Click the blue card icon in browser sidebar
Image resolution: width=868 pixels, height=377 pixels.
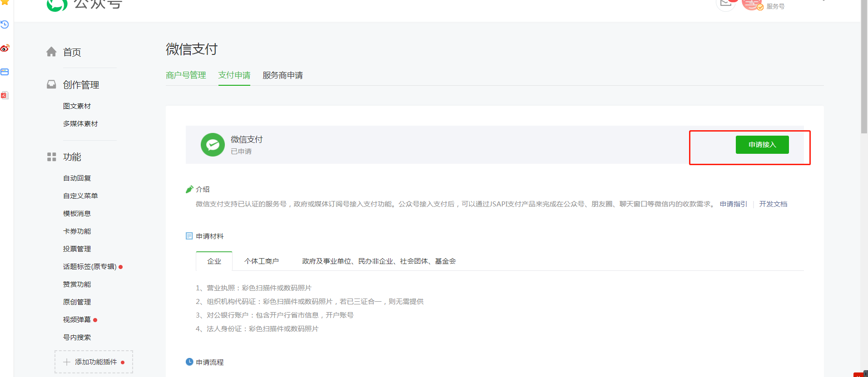tap(5, 72)
